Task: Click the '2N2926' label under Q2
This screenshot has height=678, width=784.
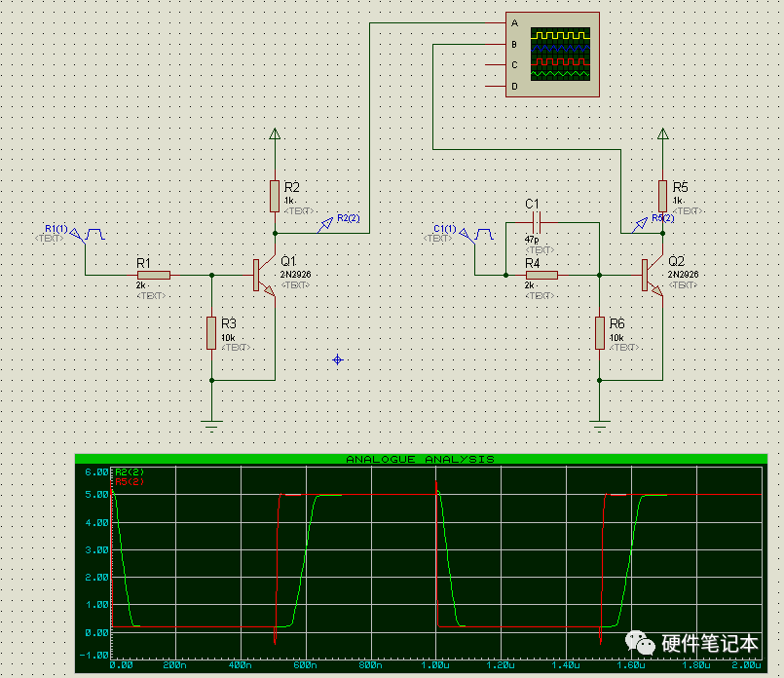Action: pos(684,275)
